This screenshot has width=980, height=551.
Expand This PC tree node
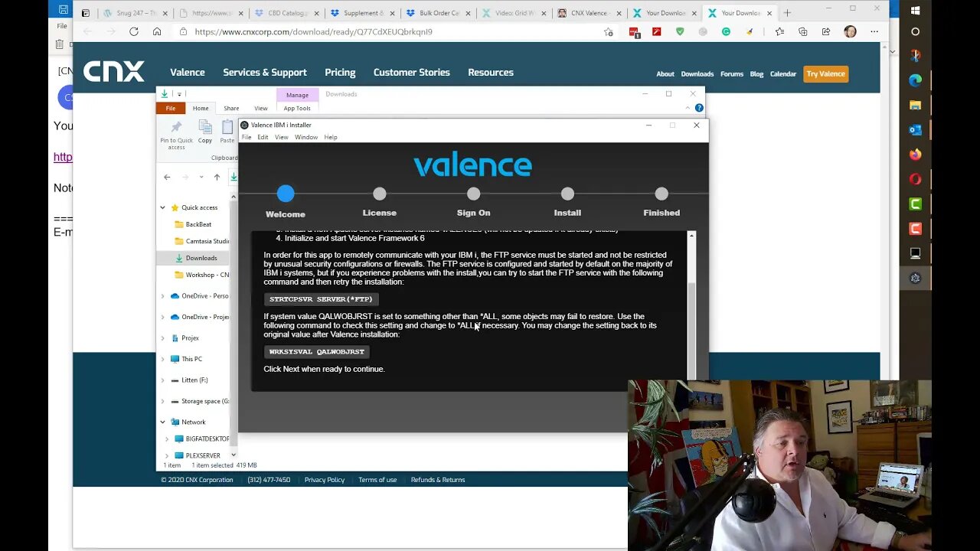[x=162, y=359]
